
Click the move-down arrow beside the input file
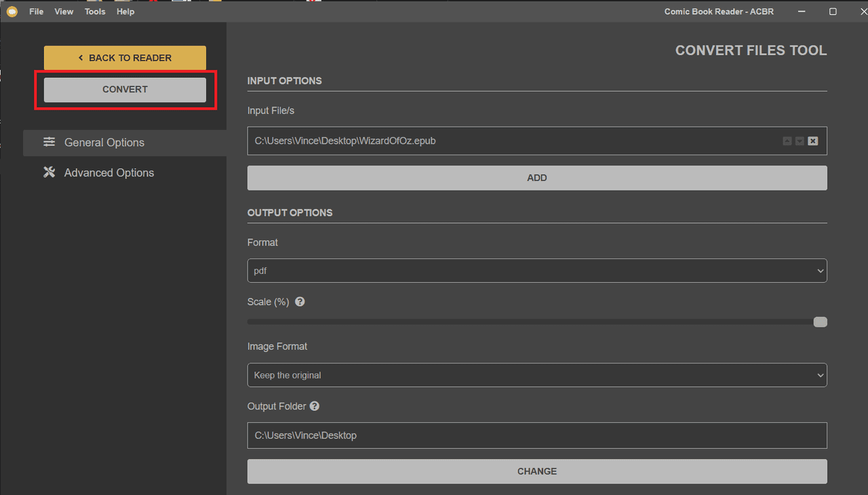click(x=800, y=140)
